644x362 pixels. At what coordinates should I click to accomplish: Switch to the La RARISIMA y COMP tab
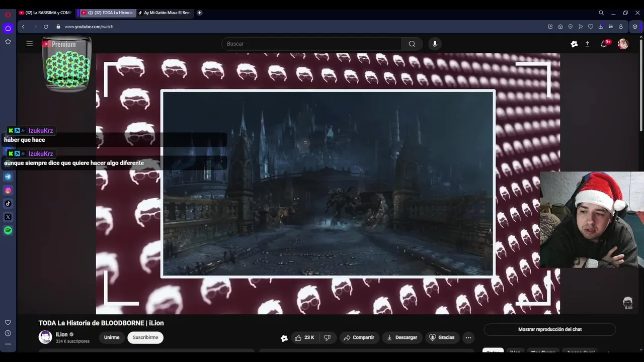pos(46,13)
